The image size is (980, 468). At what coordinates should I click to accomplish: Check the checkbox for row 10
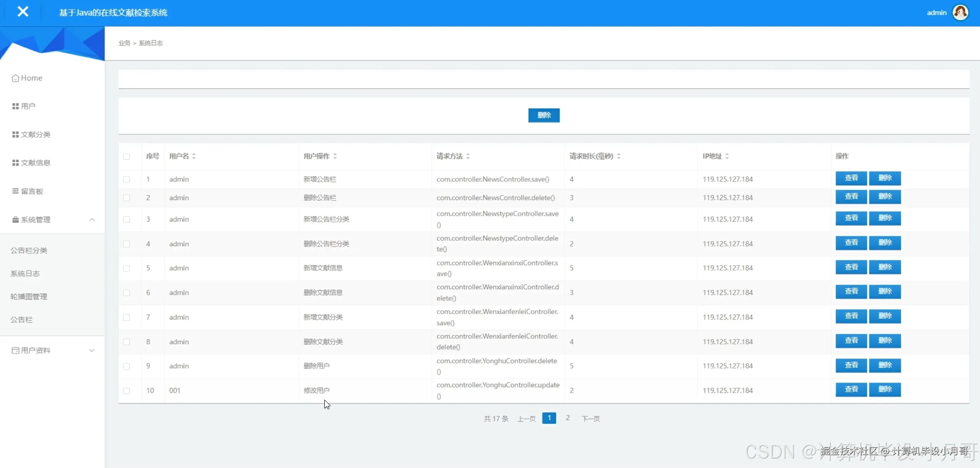(x=126, y=391)
